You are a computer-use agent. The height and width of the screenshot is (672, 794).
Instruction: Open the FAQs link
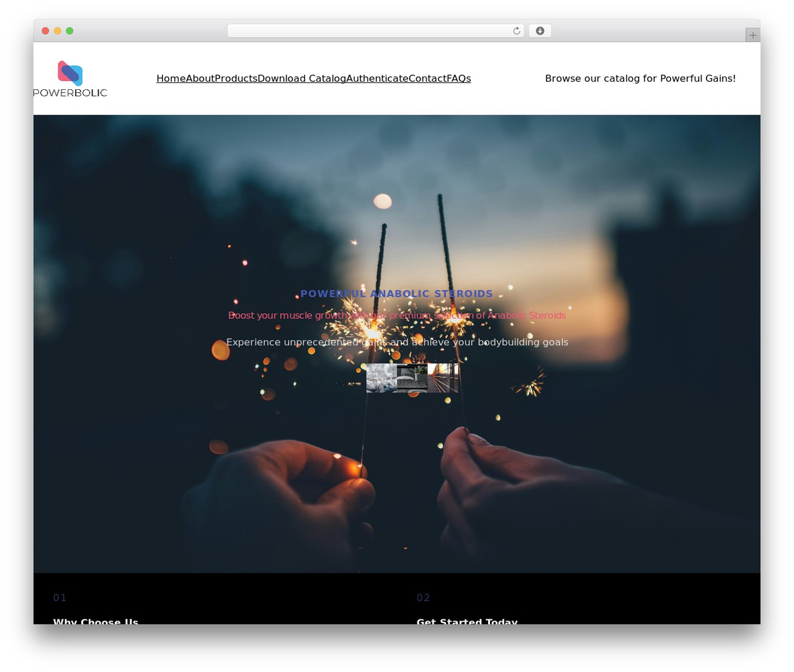[459, 79]
